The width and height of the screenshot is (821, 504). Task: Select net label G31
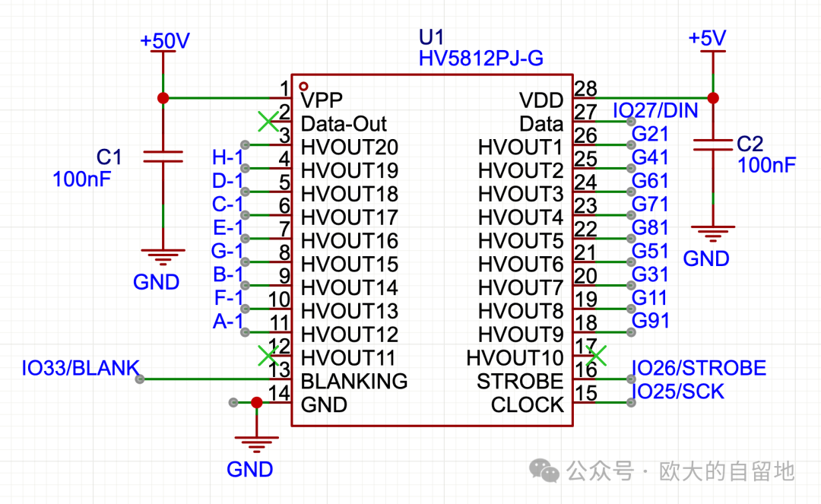coord(650,274)
